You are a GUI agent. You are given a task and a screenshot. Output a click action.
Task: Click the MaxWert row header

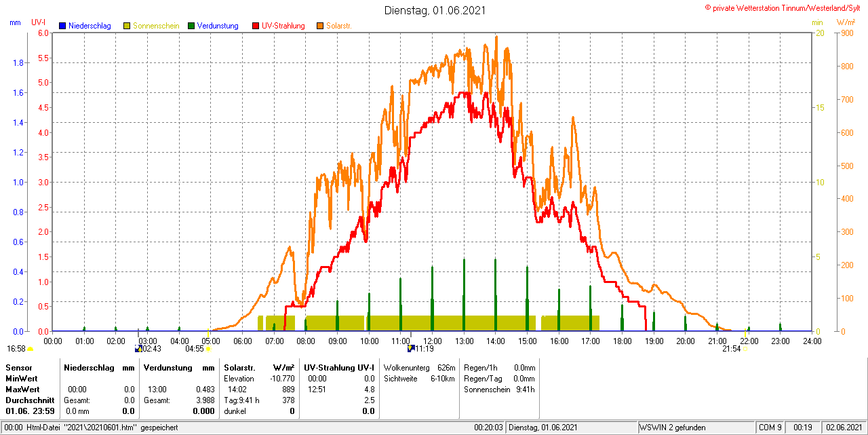click(x=22, y=390)
